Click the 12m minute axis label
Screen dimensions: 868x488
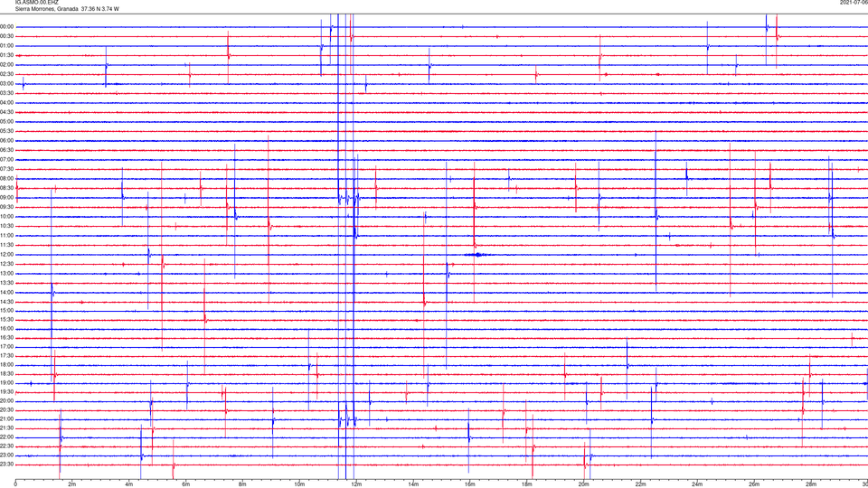click(356, 484)
